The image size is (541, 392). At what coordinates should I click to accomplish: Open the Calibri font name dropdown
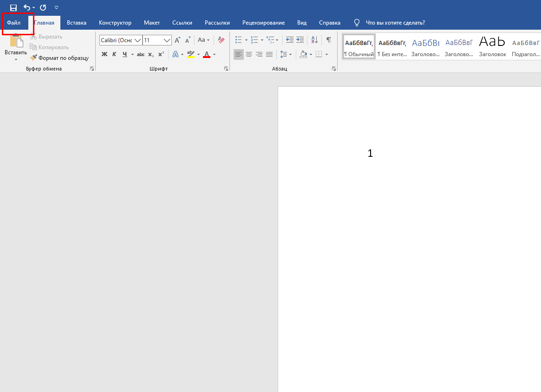137,40
